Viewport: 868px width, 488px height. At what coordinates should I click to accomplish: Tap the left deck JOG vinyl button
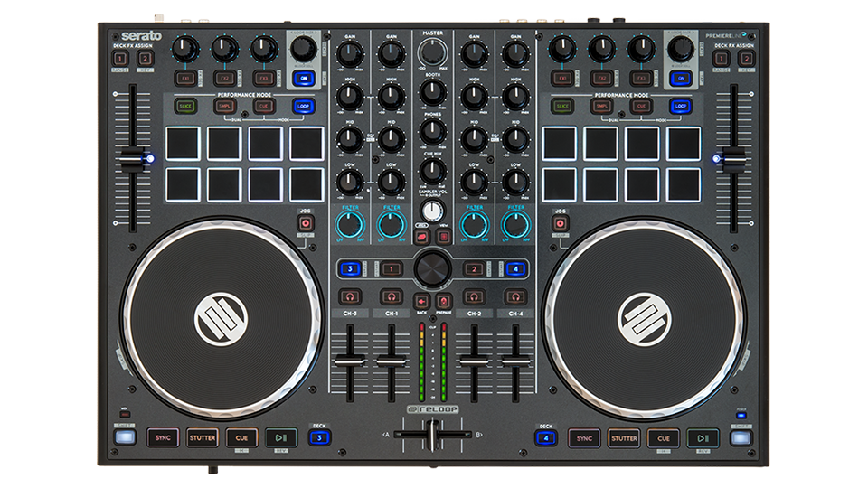click(306, 223)
